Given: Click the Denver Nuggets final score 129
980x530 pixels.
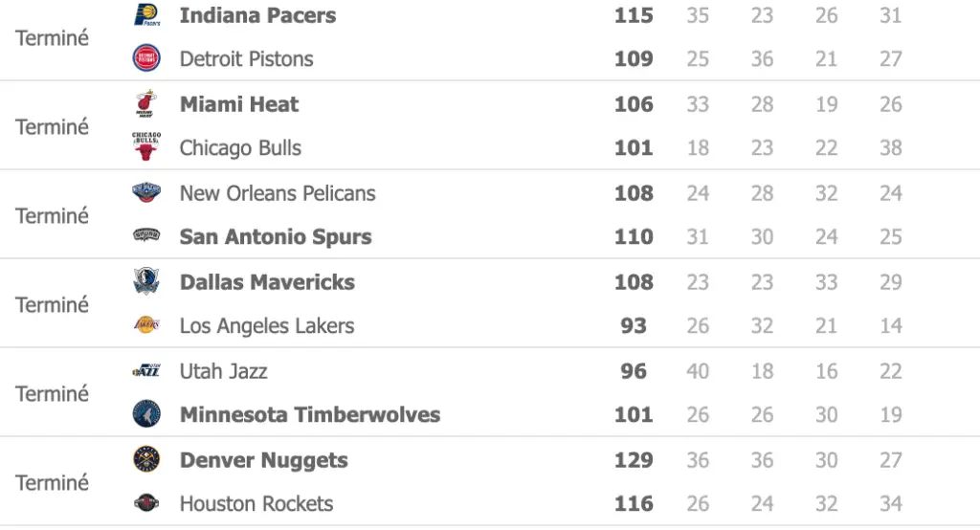Looking at the screenshot, I should click(x=634, y=460).
